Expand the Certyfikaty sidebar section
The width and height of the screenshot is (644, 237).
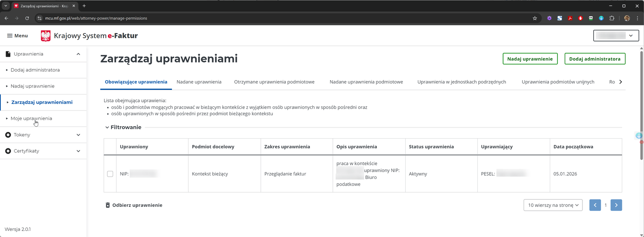click(x=78, y=151)
